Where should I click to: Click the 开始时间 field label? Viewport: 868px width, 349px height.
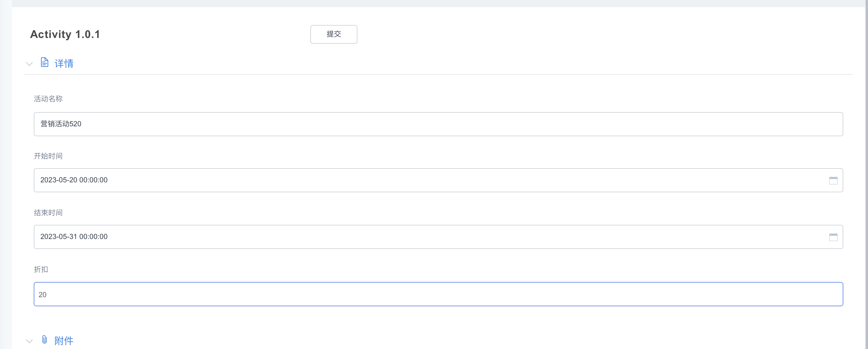[48, 156]
